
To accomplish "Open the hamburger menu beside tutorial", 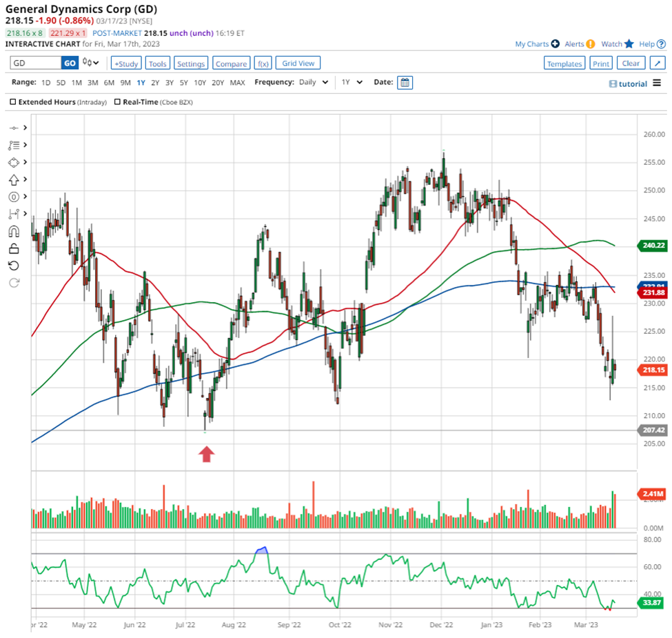I will point(657,83).
